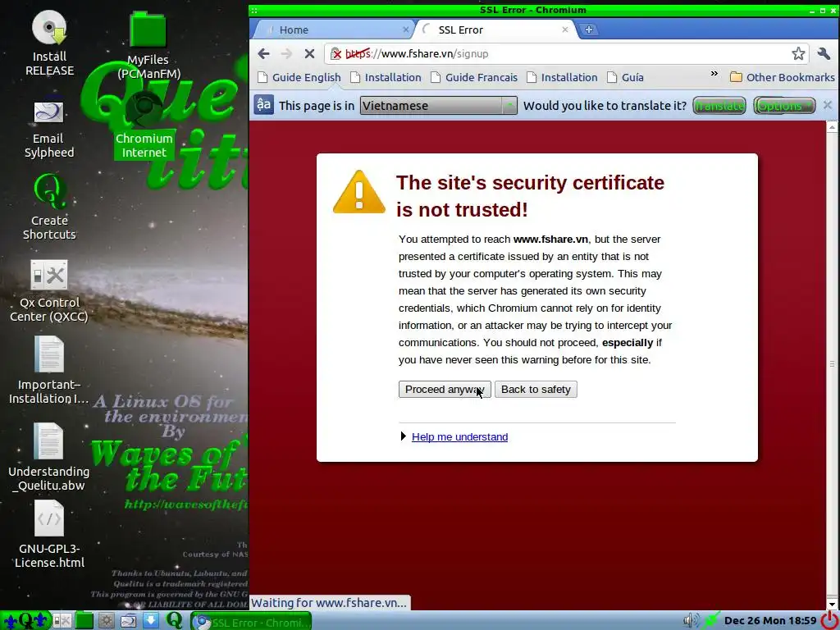Open the Create Shortcuts desktop icon
The width and height of the screenshot is (840, 630).
(49, 208)
